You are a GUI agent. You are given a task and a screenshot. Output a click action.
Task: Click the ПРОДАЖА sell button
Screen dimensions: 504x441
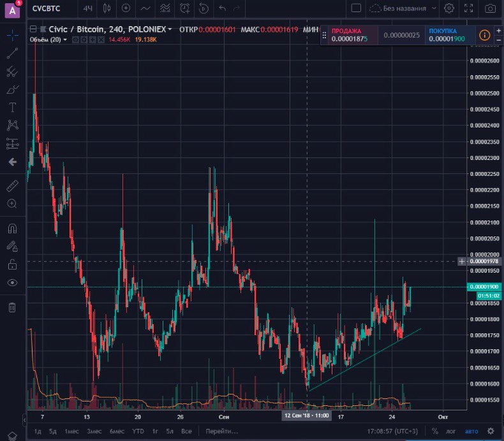(353, 35)
